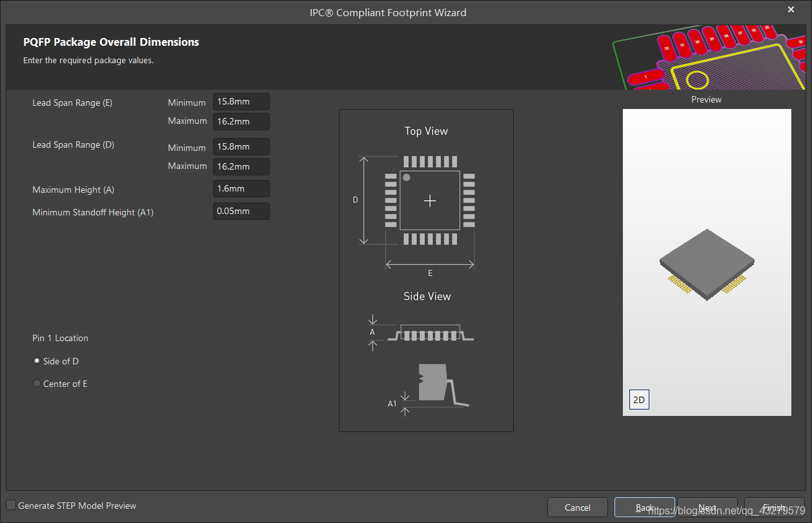Click the Maximum Height (A) field
The width and height of the screenshot is (812, 523).
pos(241,189)
